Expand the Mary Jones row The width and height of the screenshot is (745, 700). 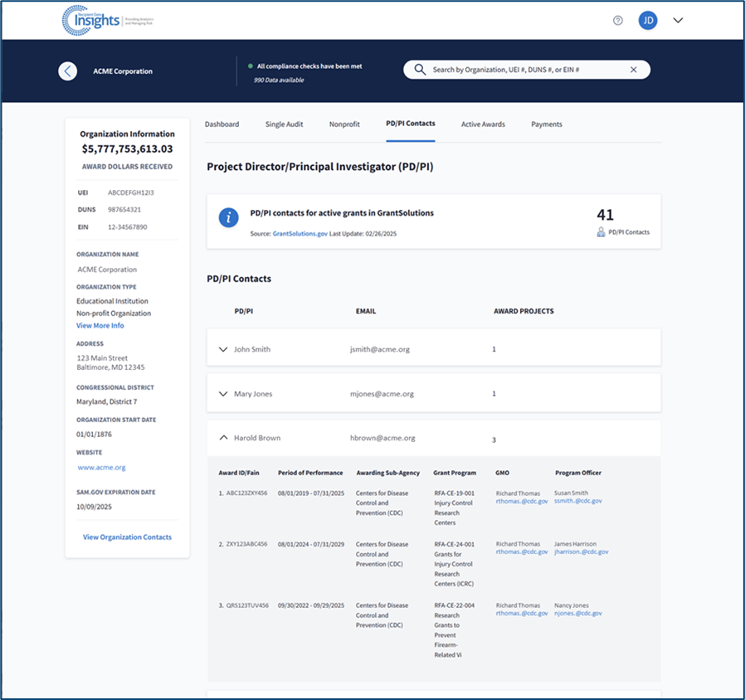tap(222, 394)
